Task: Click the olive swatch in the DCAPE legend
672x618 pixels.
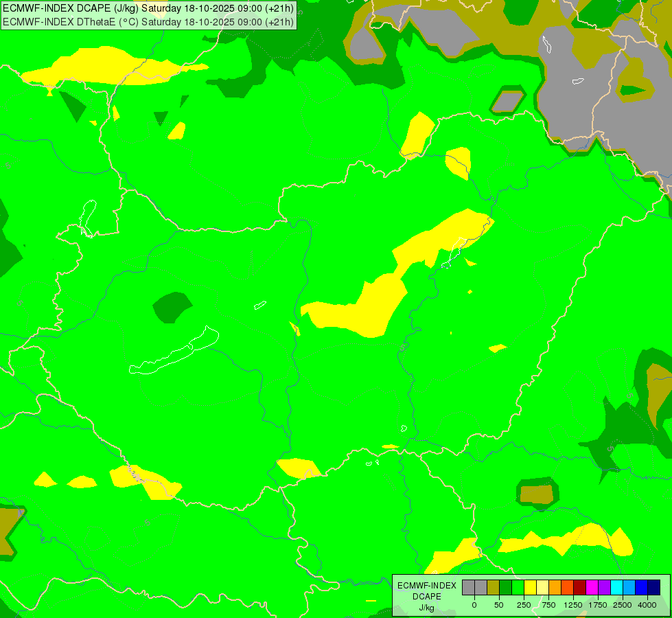Action: click(x=493, y=587)
